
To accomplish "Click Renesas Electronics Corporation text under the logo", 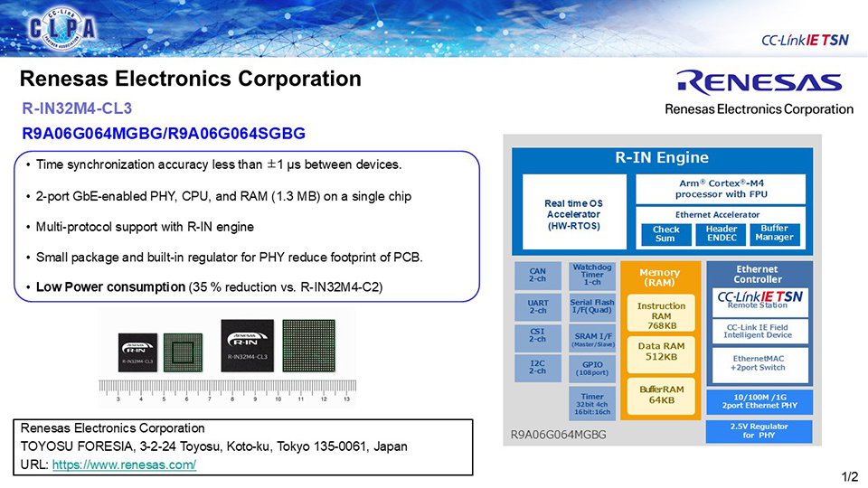I will point(759,109).
